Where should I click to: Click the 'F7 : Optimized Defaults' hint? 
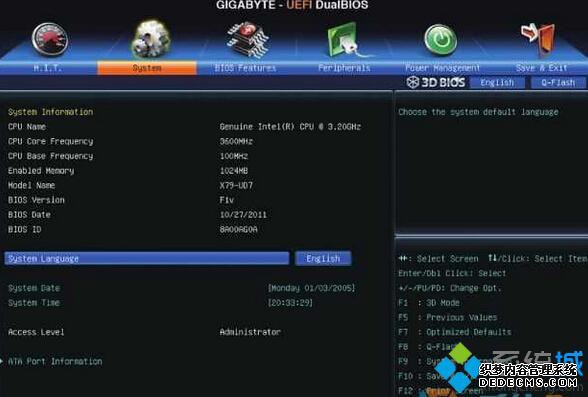coord(455,332)
